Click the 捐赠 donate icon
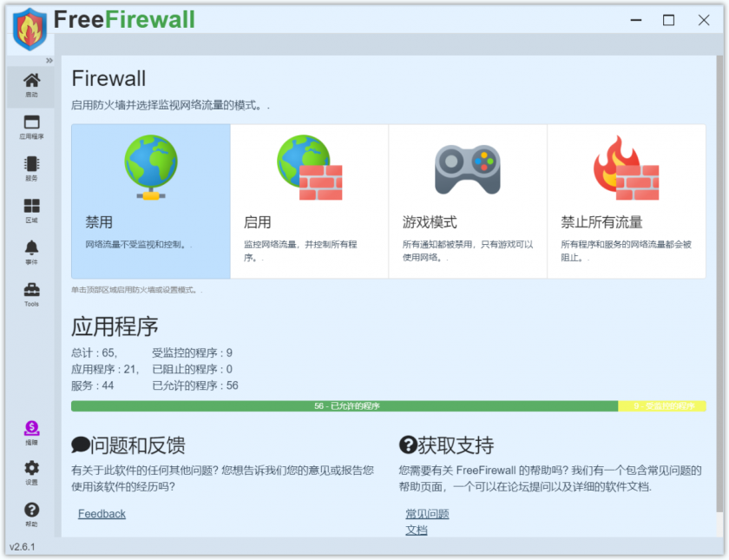 click(x=31, y=429)
